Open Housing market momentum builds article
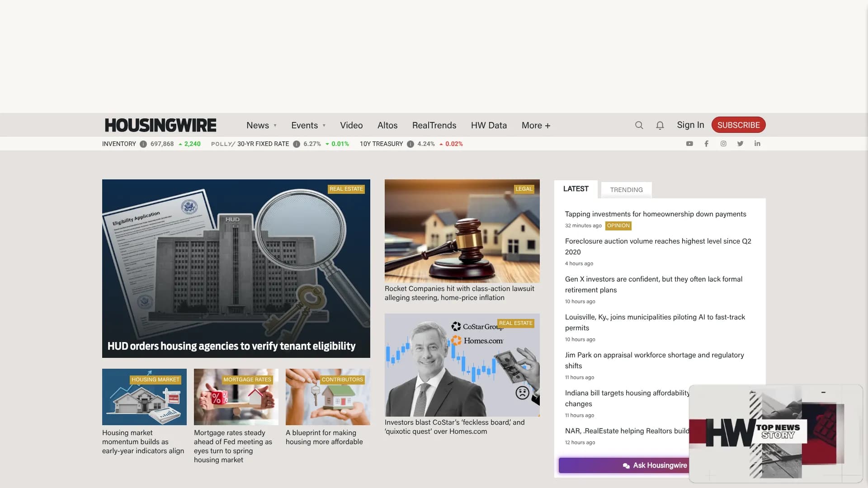 (x=143, y=442)
